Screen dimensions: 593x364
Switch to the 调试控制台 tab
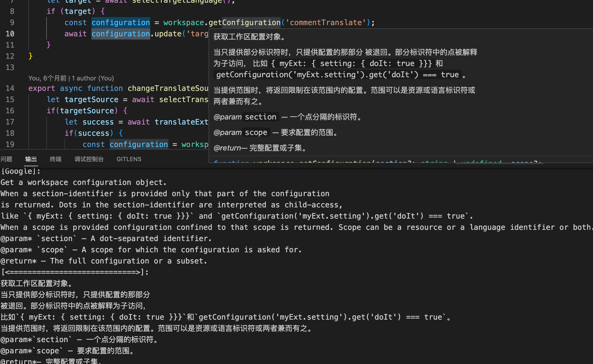pyautogui.click(x=89, y=159)
